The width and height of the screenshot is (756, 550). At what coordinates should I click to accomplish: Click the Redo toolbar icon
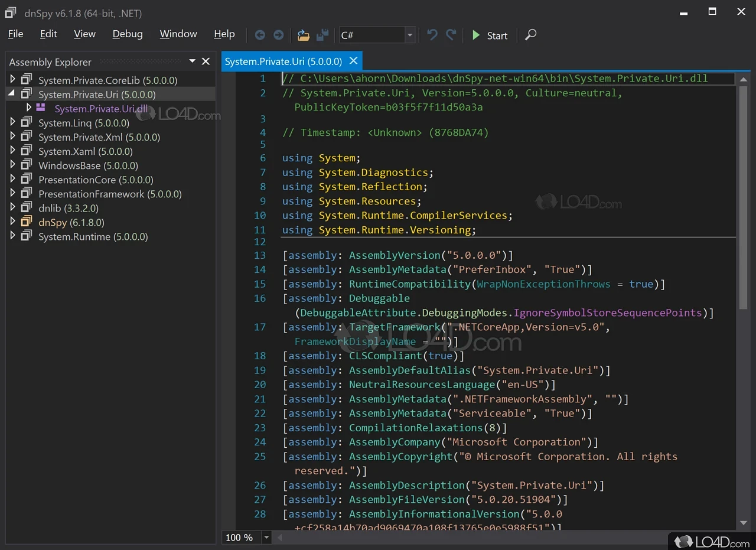(451, 35)
